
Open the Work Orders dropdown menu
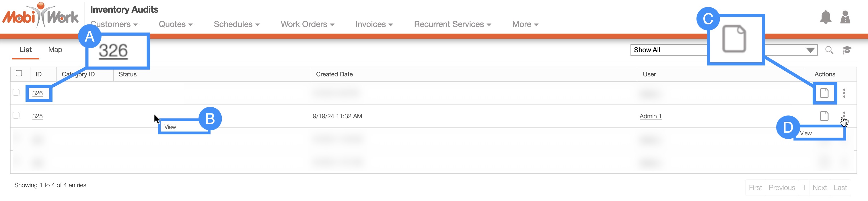[x=307, y=24]
